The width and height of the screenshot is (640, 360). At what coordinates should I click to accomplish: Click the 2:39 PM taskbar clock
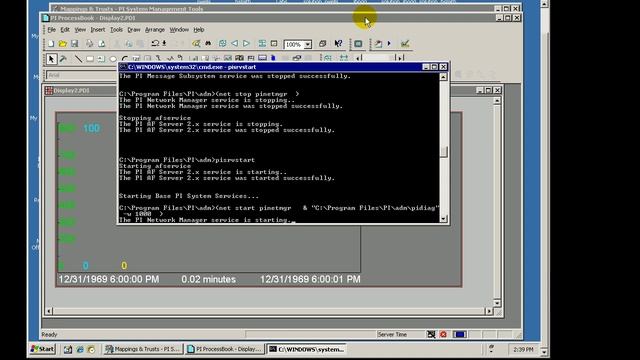pyautogui.click(x=523, y=349)
